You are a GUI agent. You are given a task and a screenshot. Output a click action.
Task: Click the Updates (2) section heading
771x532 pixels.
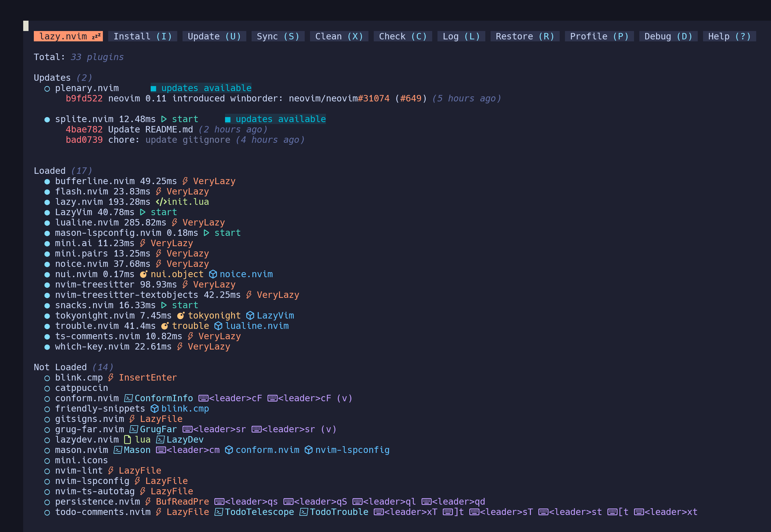pos(63,78)
